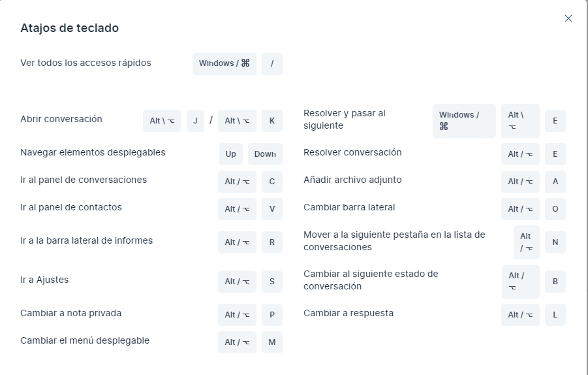Click the O key for sidebar toggle

[x=555, y=209]
